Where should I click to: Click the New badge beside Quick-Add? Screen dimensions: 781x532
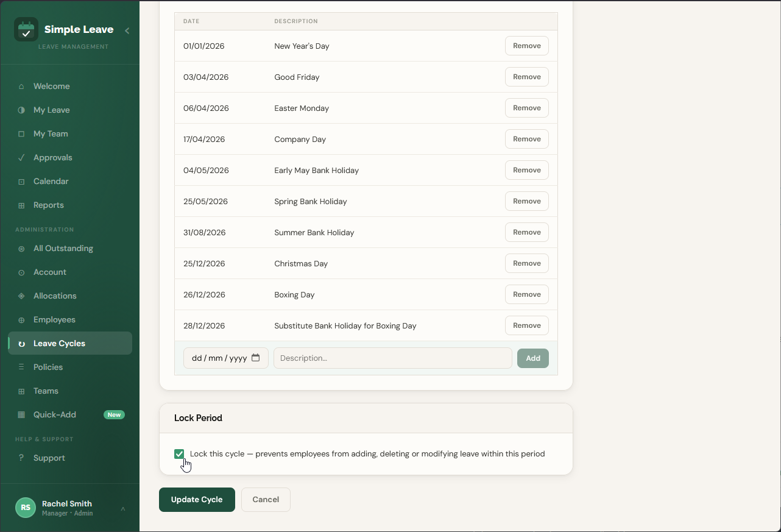point(114,415)
